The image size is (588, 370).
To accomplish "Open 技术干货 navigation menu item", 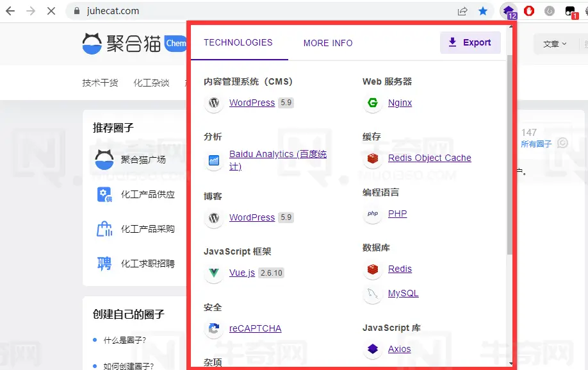I will pos(100,83).
